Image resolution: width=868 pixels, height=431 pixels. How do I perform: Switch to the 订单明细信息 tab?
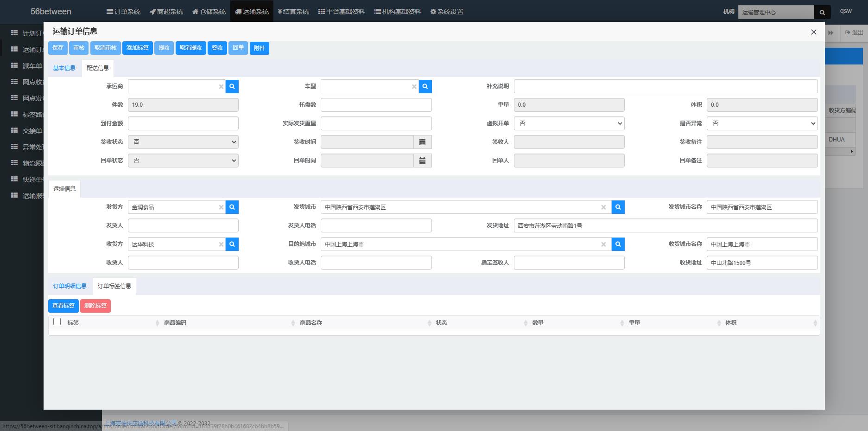click(70, 286)
